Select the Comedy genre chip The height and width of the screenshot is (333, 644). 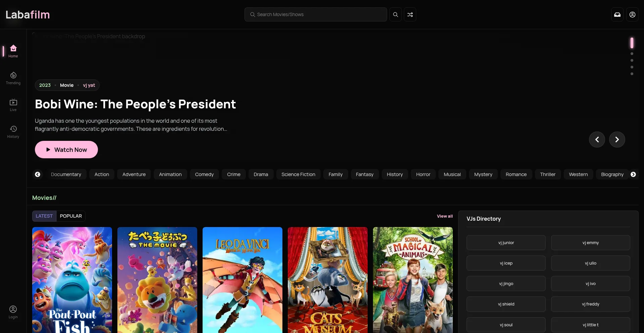(204, 174)
